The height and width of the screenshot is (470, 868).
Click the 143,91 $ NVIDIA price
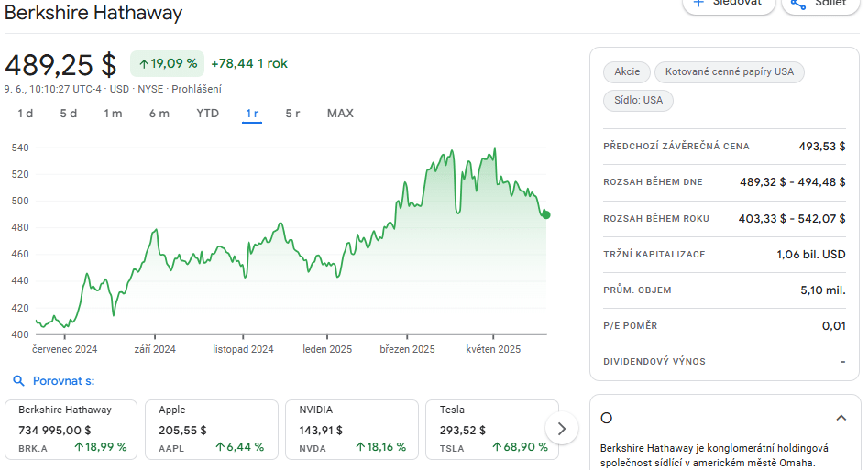point(321,430)
